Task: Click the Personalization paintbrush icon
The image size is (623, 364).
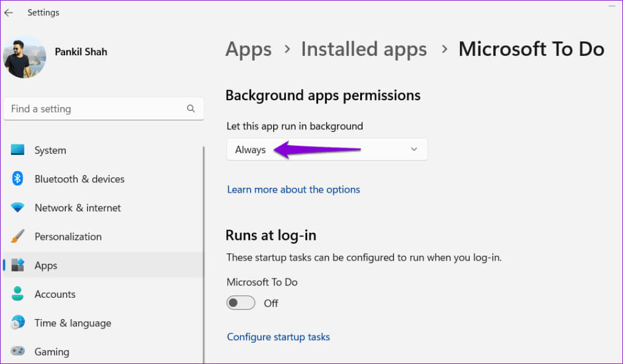Action: pos(18,236)
